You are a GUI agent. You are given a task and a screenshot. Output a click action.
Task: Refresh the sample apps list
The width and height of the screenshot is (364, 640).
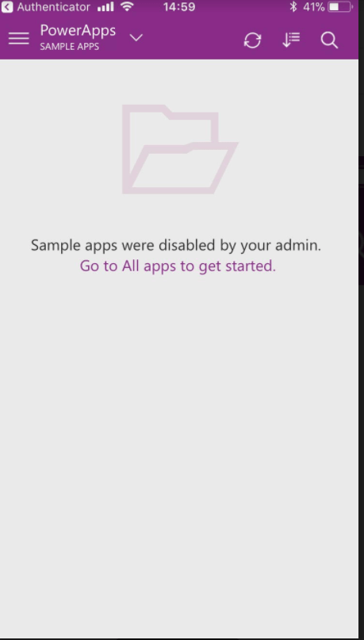[x=253, y=40]
